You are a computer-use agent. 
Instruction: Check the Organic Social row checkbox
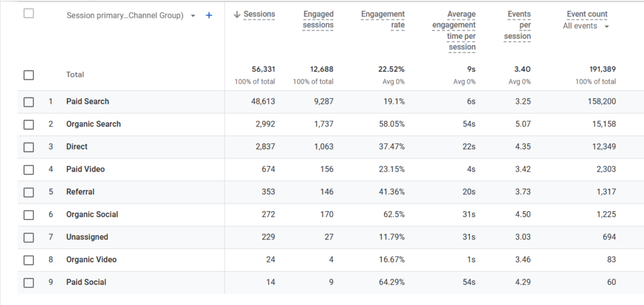[29, 214]
